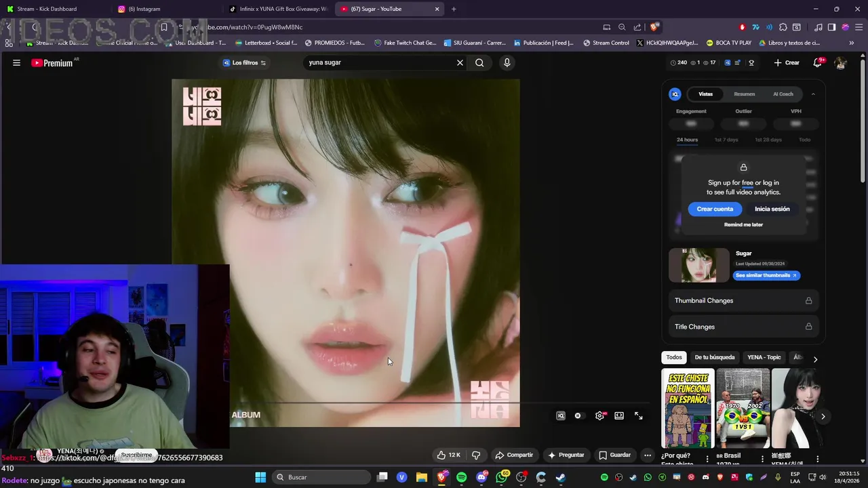Show hidden bookmarks with double chevron

(x=852, y=43)
